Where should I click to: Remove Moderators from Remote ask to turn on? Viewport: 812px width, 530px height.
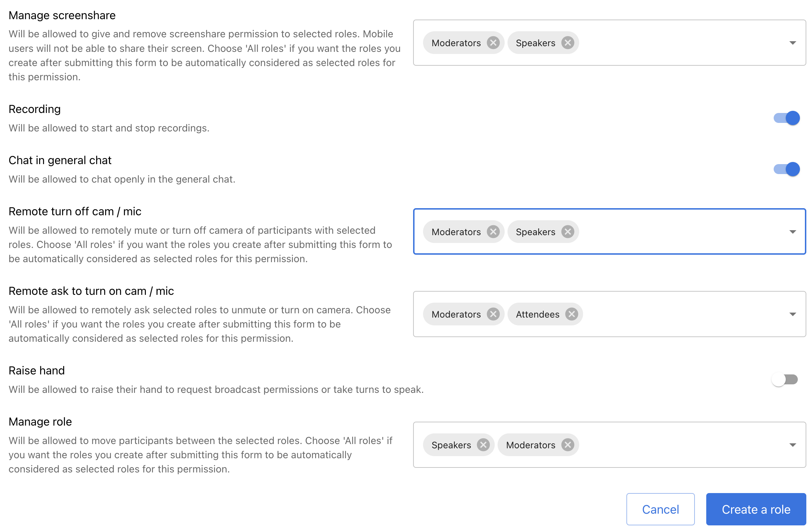coord(493,314)
